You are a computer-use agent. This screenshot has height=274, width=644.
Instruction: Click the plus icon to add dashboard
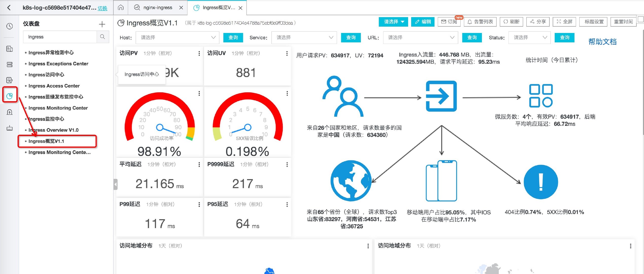pos(102,24)
